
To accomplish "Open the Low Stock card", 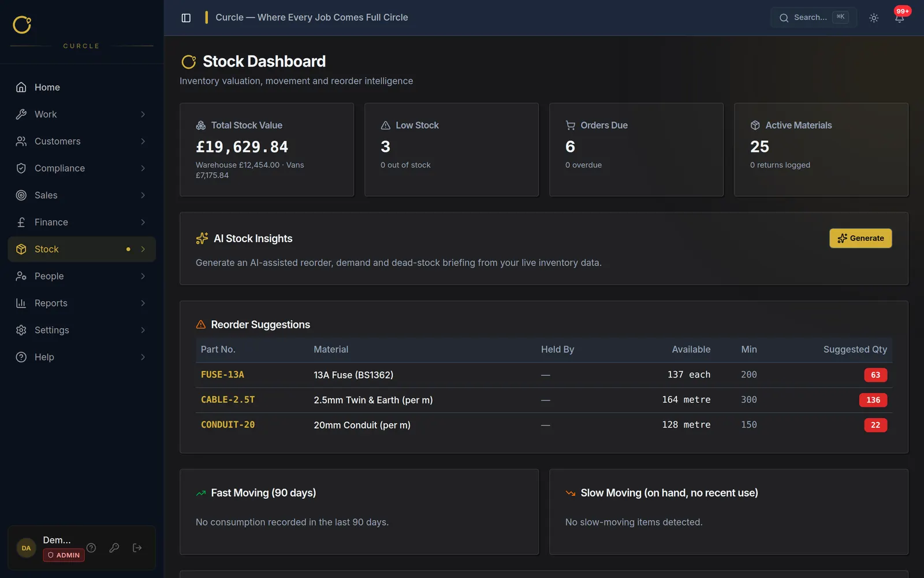I will point(452,150).
